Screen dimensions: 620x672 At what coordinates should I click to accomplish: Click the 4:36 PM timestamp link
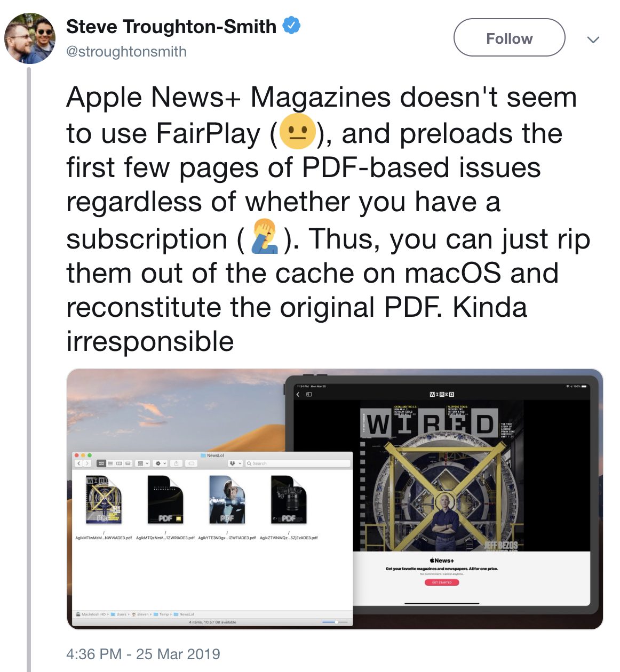[x=143, y=654]
